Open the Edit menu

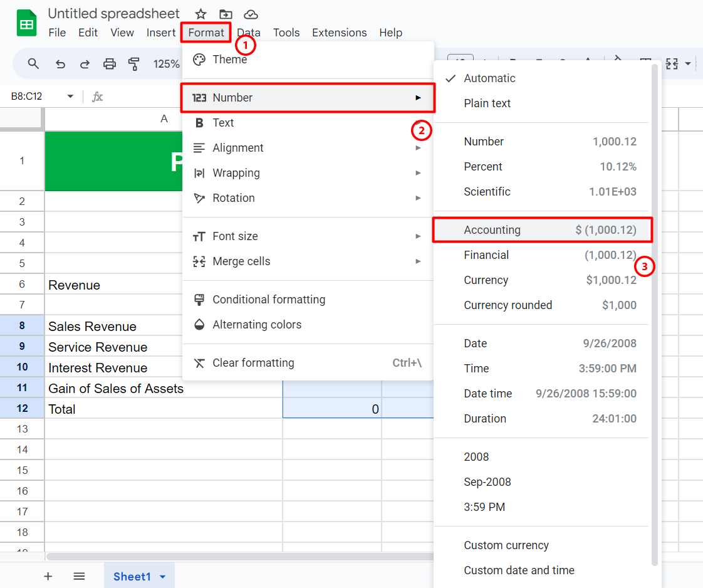[x=88, y=33]
